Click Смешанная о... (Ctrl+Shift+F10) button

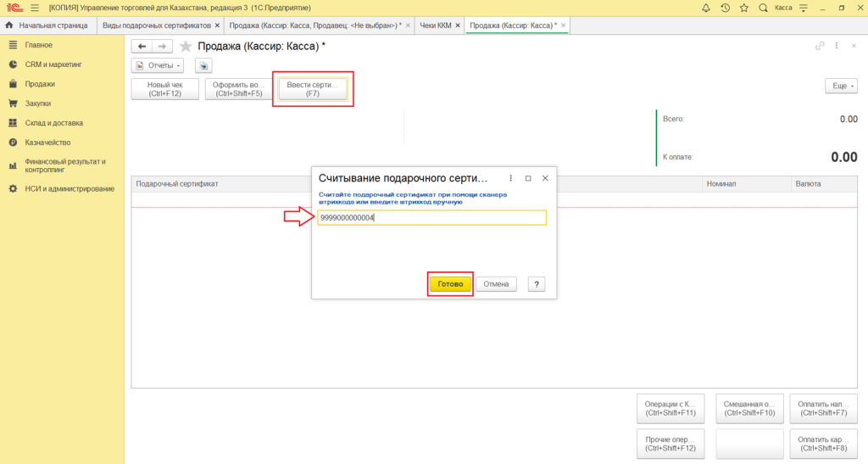749,409
